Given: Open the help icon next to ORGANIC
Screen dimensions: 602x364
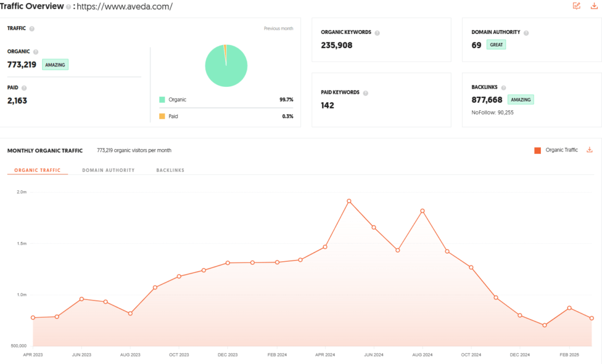Looking at the screenshot, I should [x=36, y=52].
